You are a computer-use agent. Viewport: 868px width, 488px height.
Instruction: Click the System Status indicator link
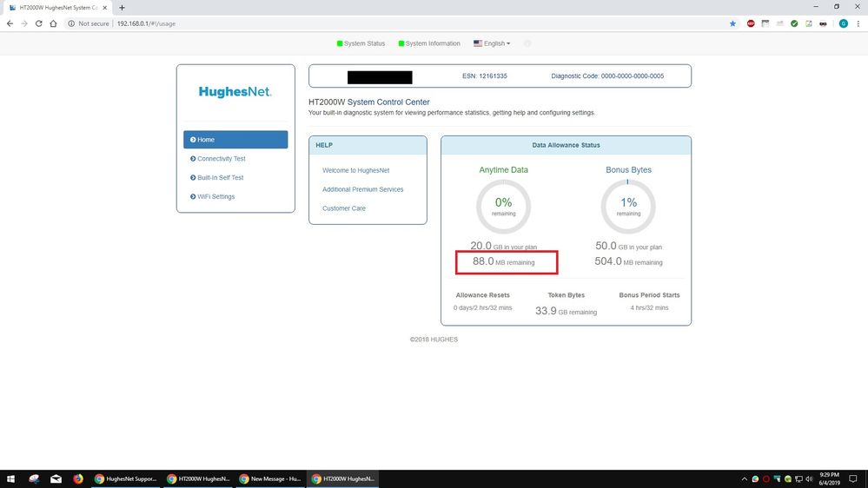click(x=361, y=43)
